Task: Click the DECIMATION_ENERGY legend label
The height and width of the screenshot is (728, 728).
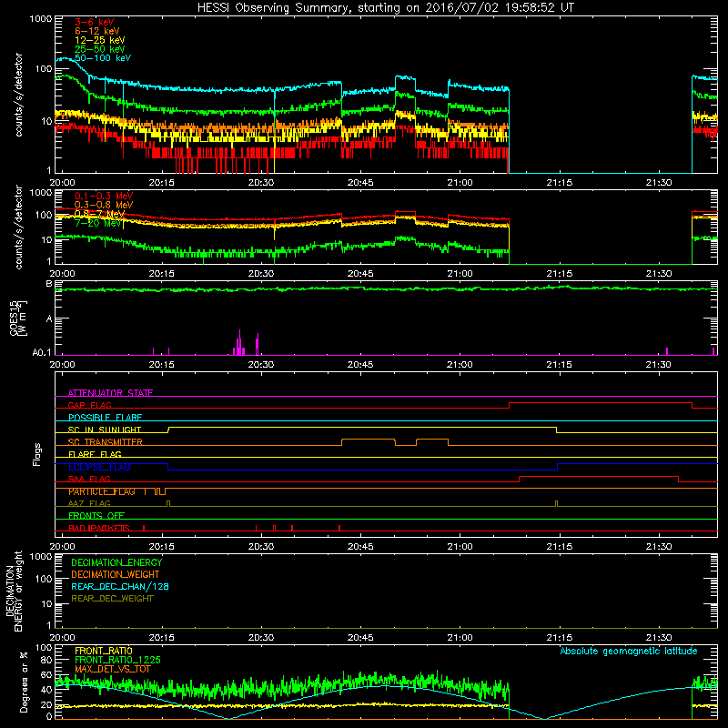Action: pyautogui.click(x=116, y=562)
